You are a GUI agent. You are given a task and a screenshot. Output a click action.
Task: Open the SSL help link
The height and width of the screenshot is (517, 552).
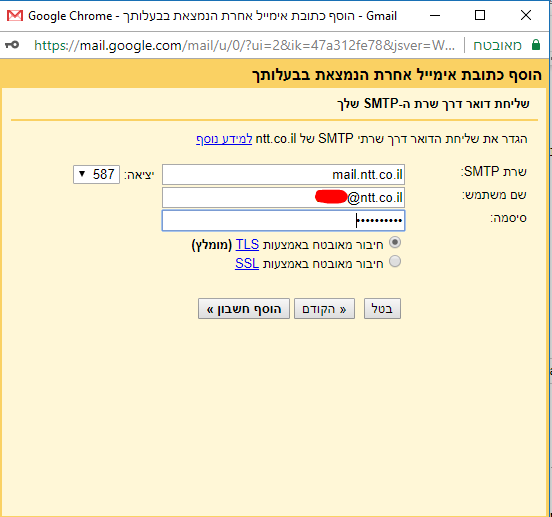coord(247,263)
